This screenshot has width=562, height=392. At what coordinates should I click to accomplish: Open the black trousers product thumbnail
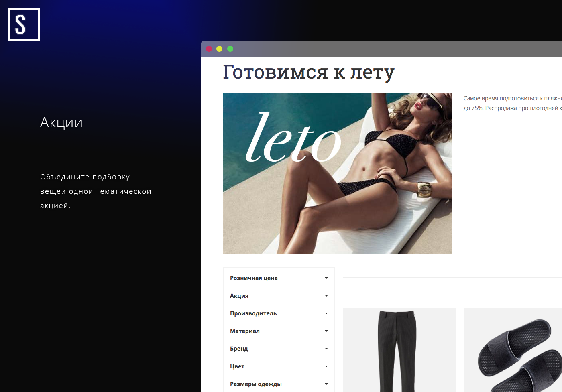click(x=399, y=350)
